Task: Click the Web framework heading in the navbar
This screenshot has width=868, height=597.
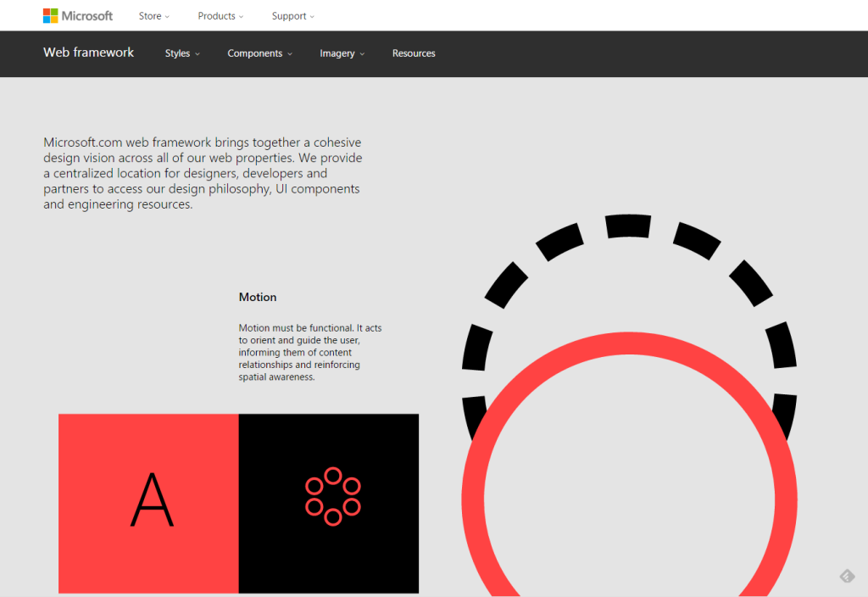Action: pos(88,53)
